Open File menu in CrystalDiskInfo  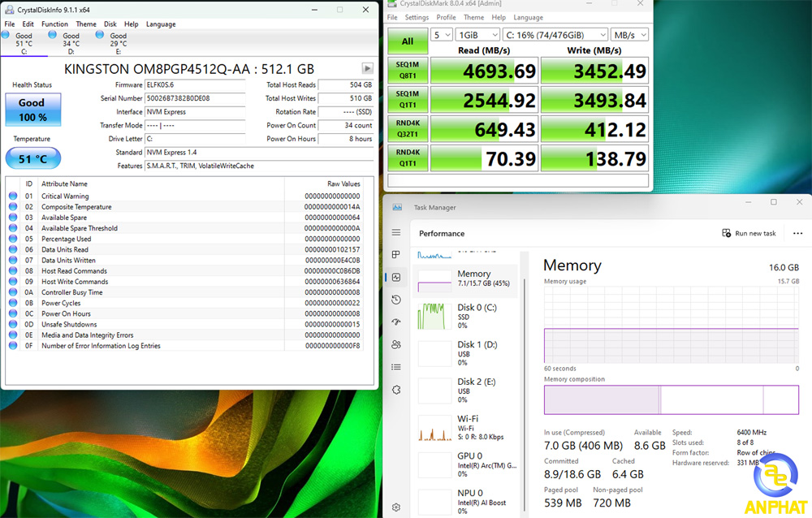pyautogui.click(x=9, y=24)
